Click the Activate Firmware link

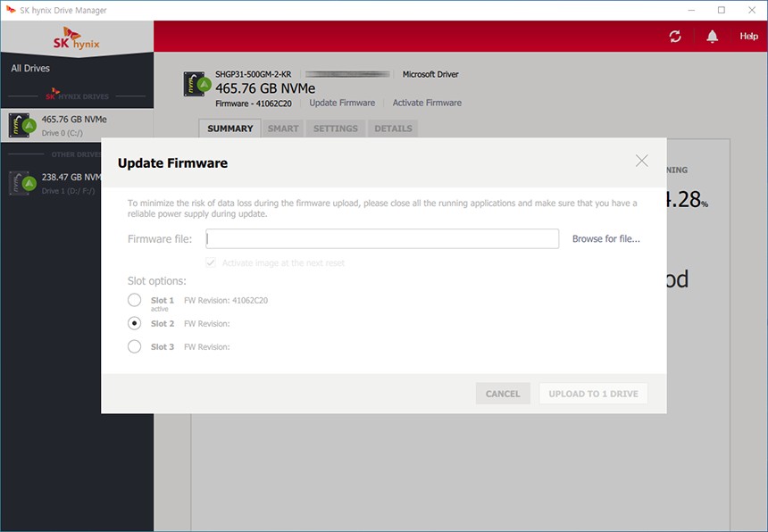[x=427, y=103]
